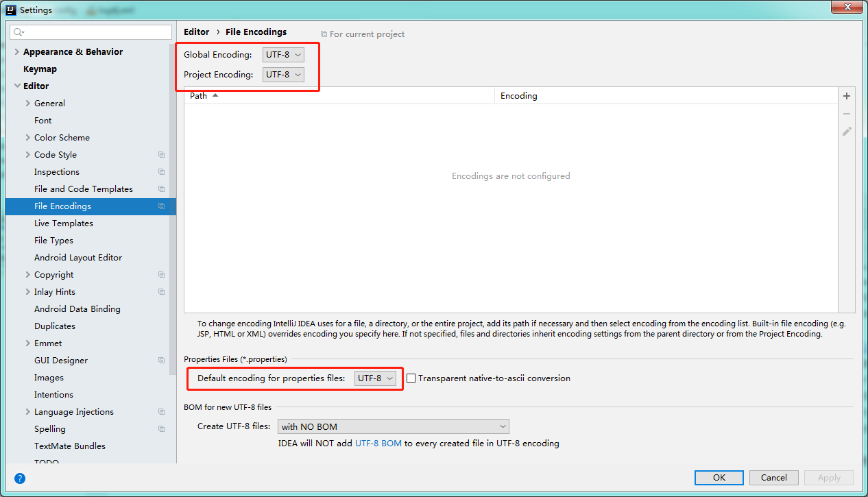
Task: Expand the Color Scheme node
Action: 28,138
